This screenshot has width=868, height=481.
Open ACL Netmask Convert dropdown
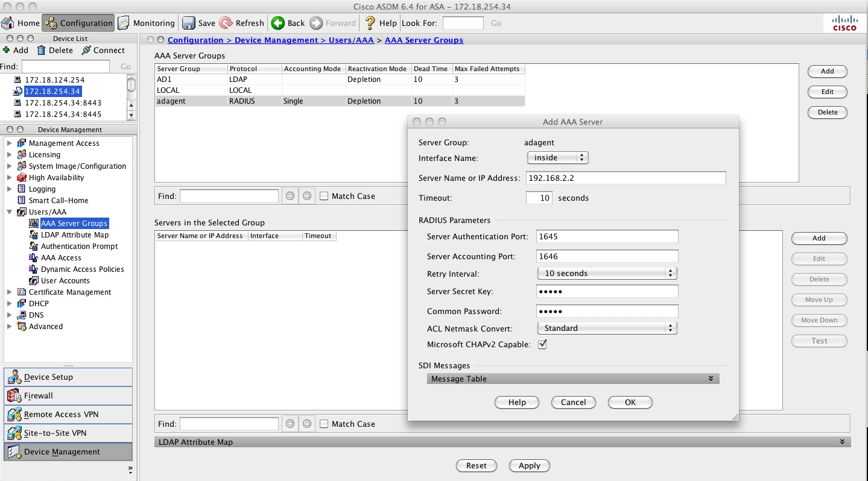click(607, 328)
